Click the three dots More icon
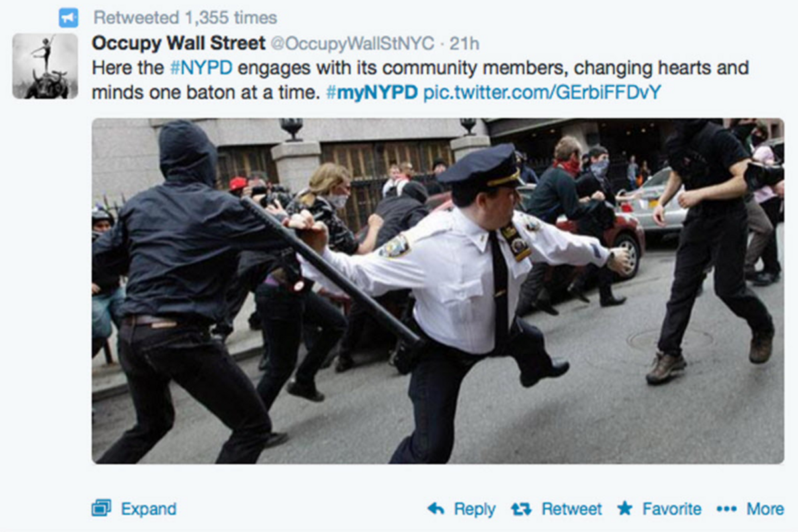The width and height of the screenshot is (798, 532). pyautogui.click(x=727, y=509)
